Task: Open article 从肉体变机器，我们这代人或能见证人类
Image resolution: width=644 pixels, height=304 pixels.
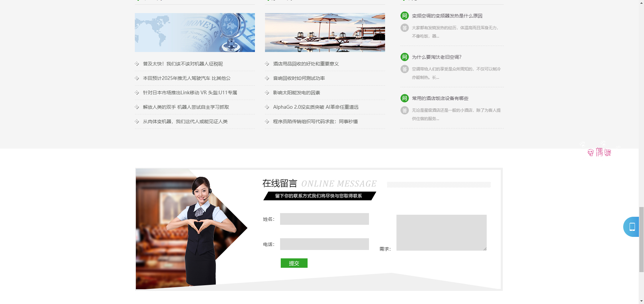Action: 185,121
